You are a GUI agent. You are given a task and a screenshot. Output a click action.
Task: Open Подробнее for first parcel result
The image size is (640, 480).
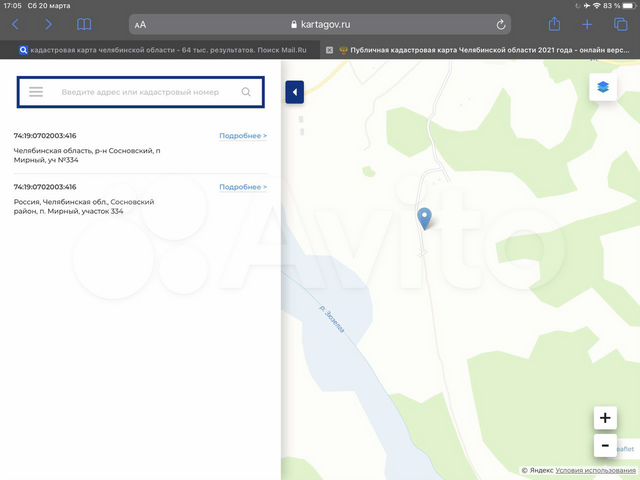pos(243,135)
